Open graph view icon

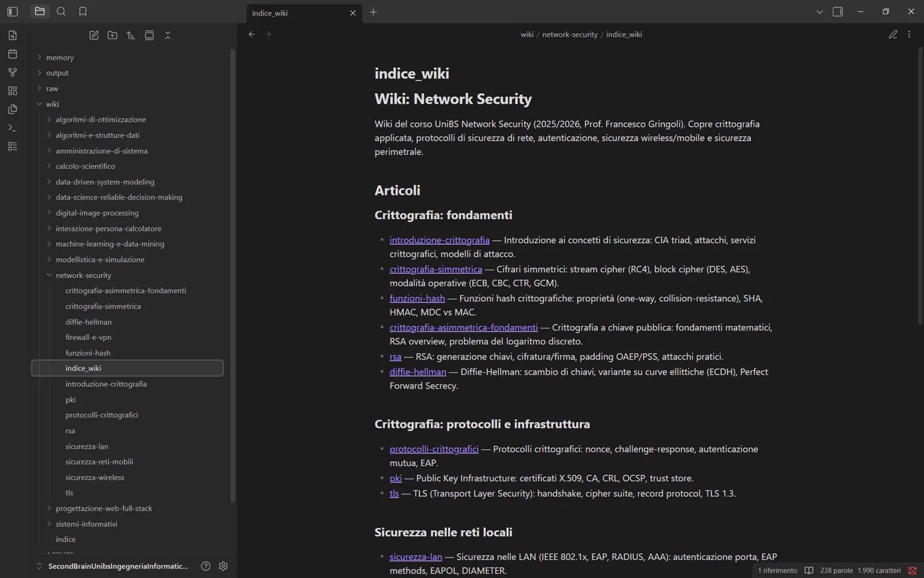pyautogui.click(x=13, y=73)
